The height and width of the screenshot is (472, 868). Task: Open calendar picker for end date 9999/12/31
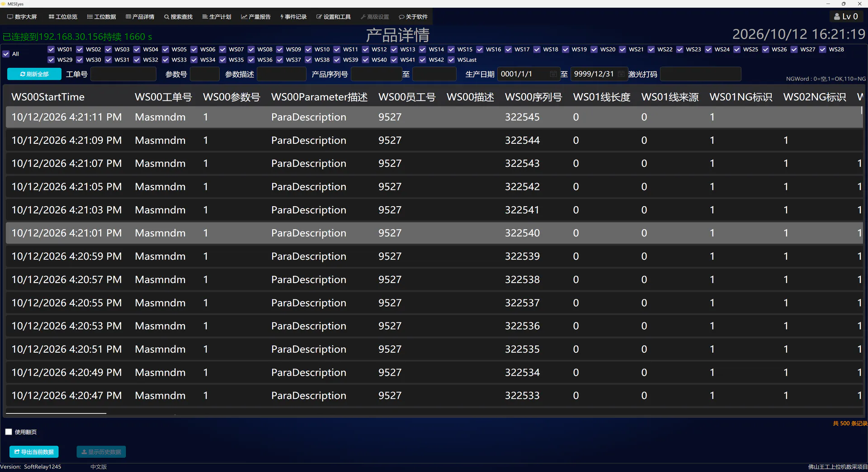click(621, 74)
